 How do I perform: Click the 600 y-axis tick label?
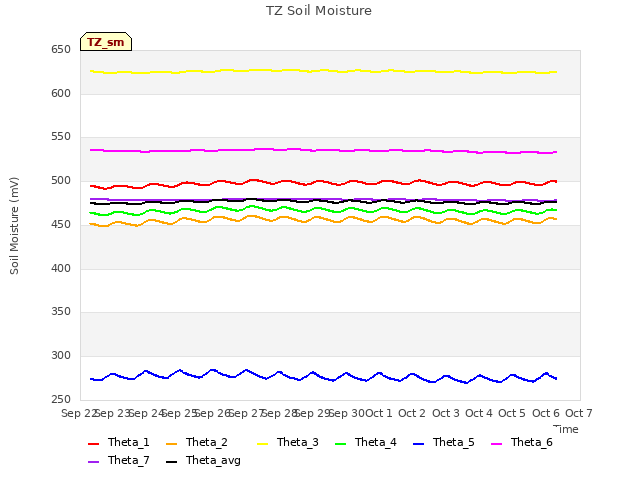pos(61,93)
